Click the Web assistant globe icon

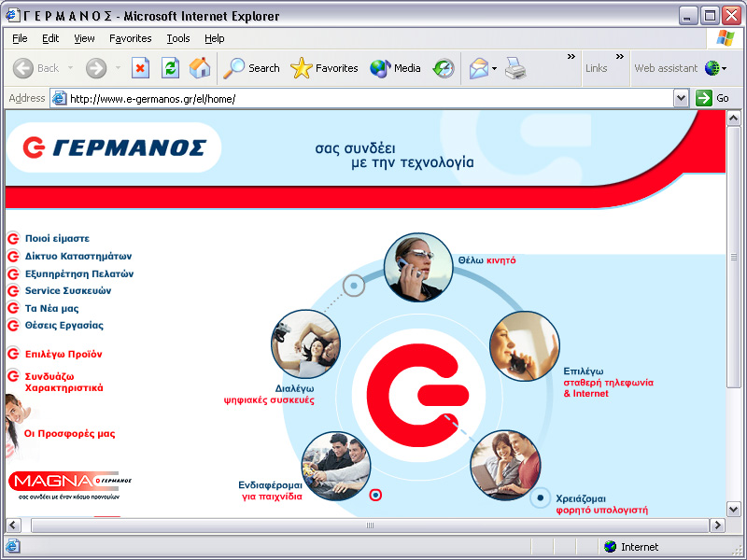[712, 68]
